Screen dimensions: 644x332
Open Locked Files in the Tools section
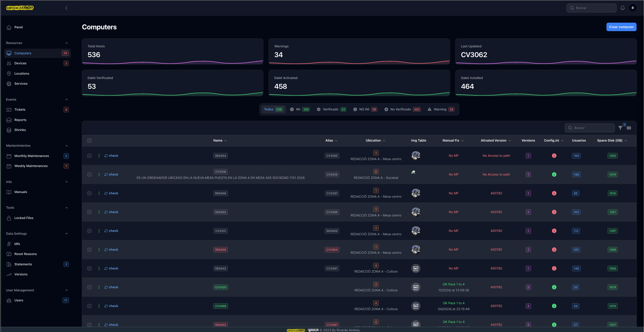click(24, 218)
